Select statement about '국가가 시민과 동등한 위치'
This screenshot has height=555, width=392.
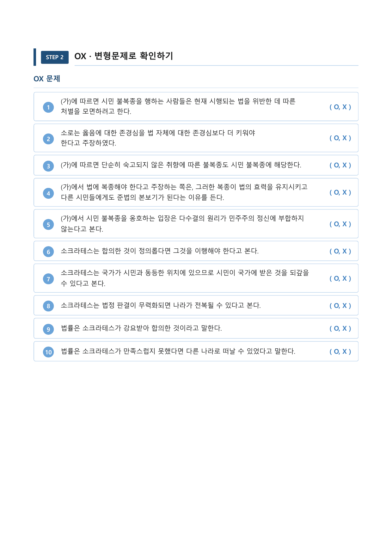[x=185, y=278]
